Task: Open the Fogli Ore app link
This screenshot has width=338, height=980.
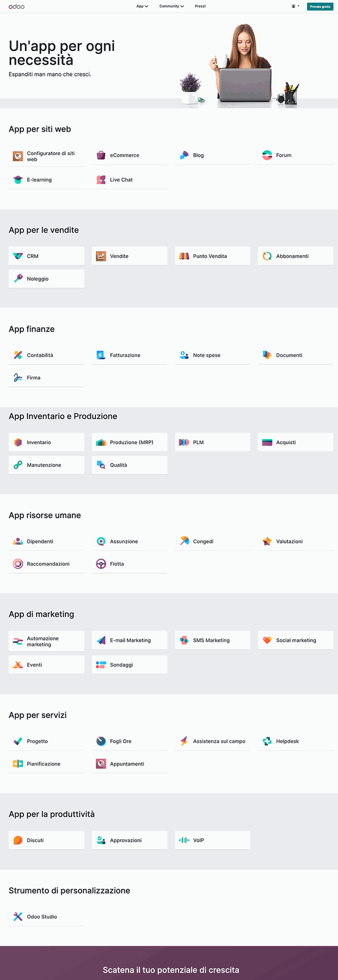Action: (x=120, y=741)
